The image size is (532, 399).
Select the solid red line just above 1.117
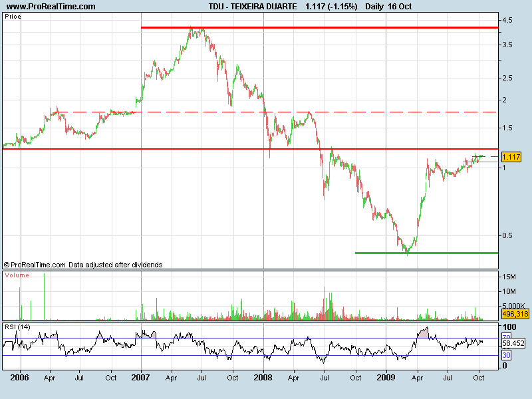[251, 149]
